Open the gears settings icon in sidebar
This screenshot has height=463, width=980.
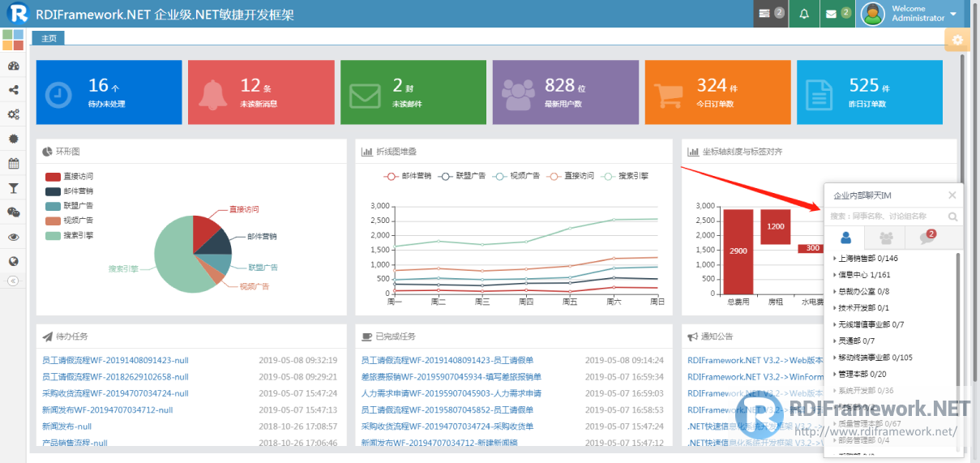pos(13,115)
